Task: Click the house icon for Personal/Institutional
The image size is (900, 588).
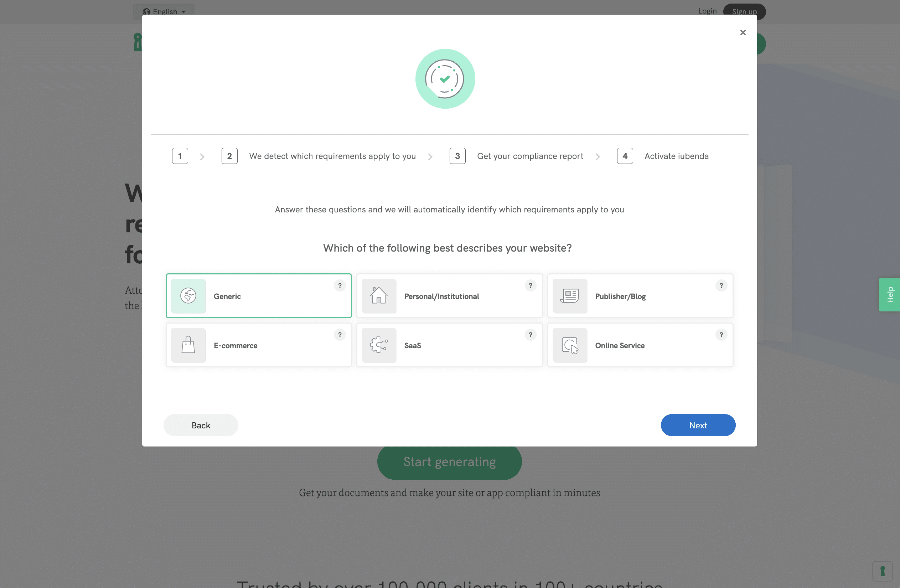Action: [379, 296]
